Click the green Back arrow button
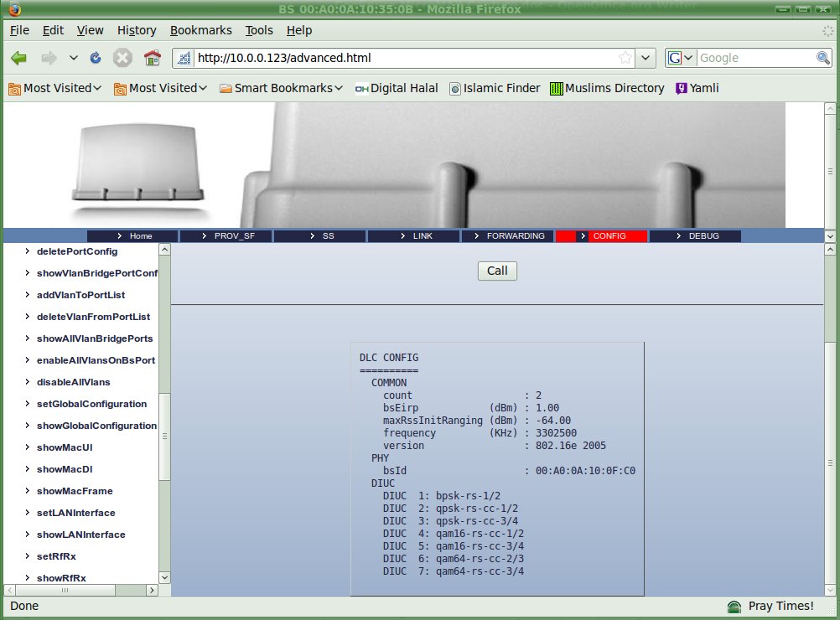The width and height of the screenshot is (840, 620). (x=19, y=58)
